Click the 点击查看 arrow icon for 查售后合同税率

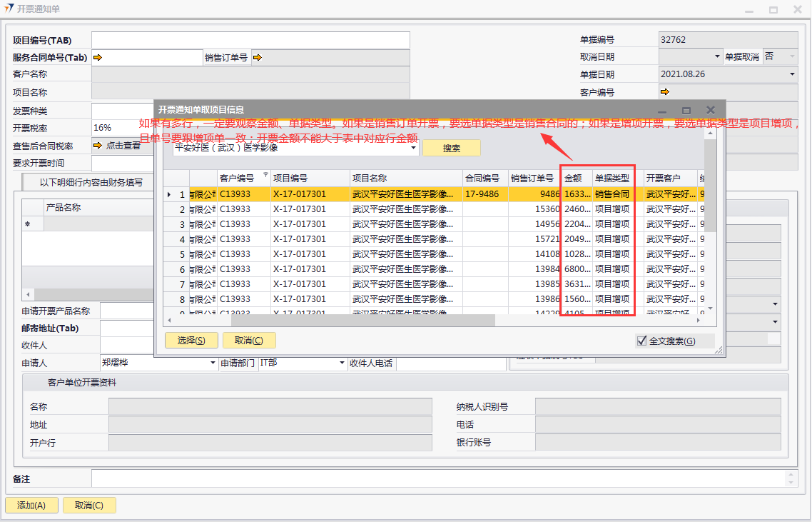tap(98, 146)
